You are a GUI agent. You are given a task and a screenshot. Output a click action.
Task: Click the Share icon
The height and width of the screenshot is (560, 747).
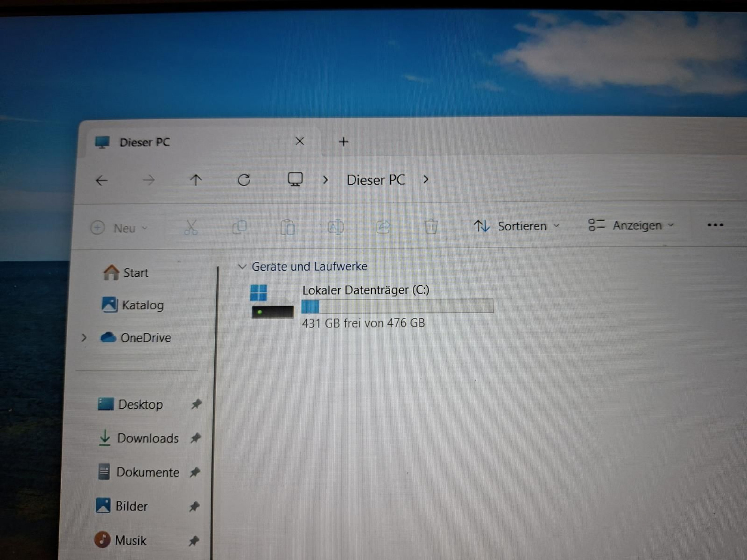383,226
